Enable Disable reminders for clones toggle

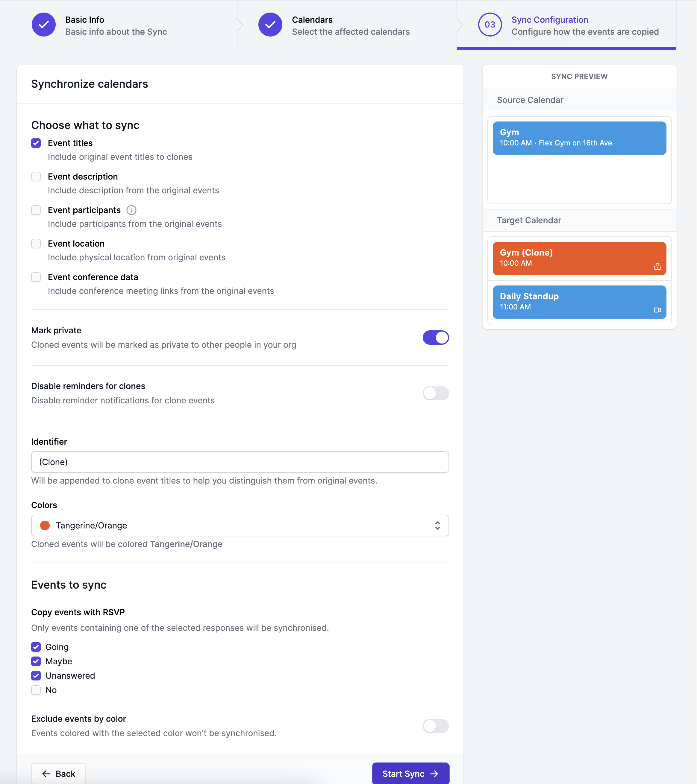(436, 393)
